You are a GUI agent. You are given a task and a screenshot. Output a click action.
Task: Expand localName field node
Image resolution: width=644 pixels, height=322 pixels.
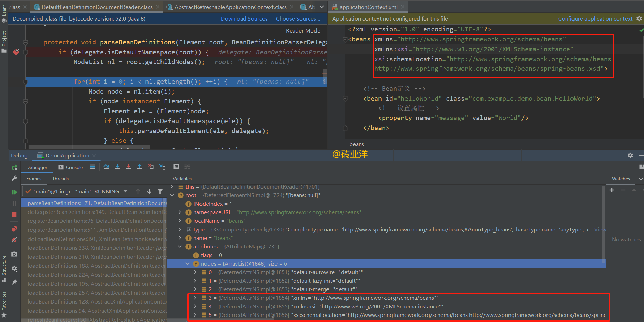(x=180, y=221)
